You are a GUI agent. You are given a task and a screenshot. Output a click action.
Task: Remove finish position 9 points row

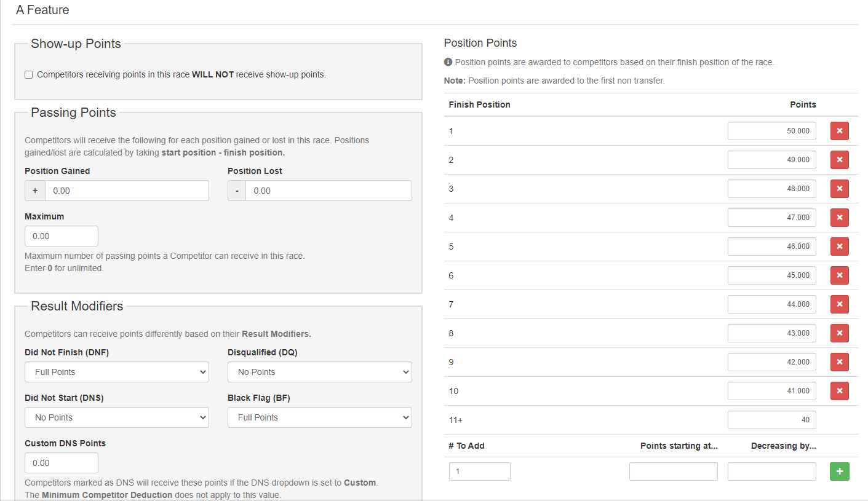coord(839,362)
